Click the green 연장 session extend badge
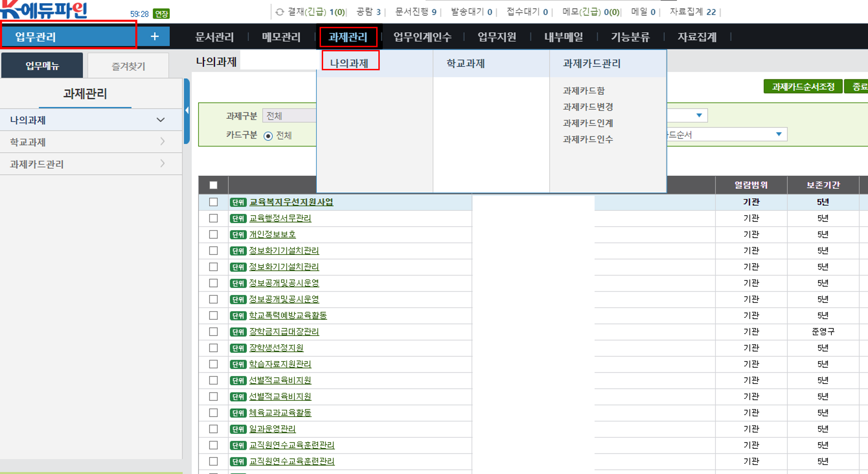This screenshot has height=474, width=868. pyautogui.click(x=161, y=14)
